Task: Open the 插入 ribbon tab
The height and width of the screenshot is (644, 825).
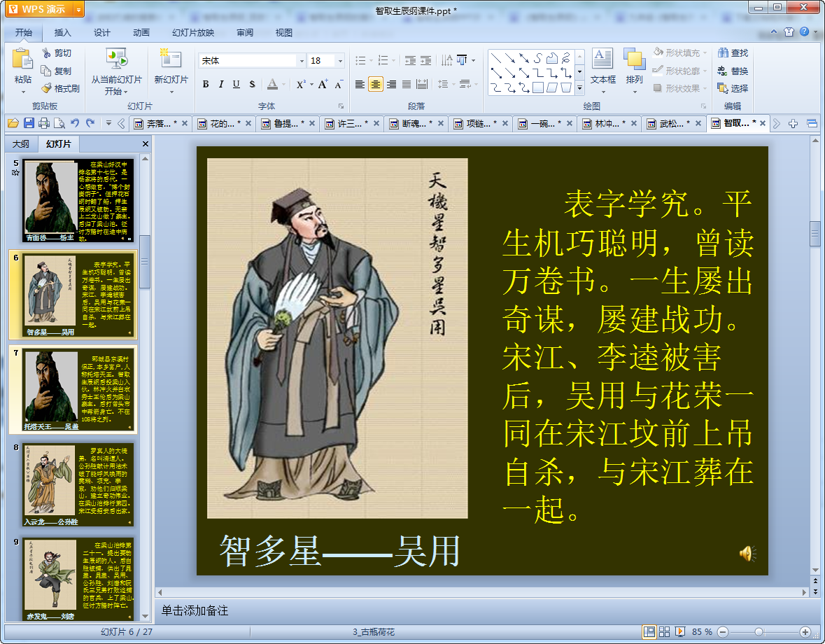Action: tap(62, 33)
